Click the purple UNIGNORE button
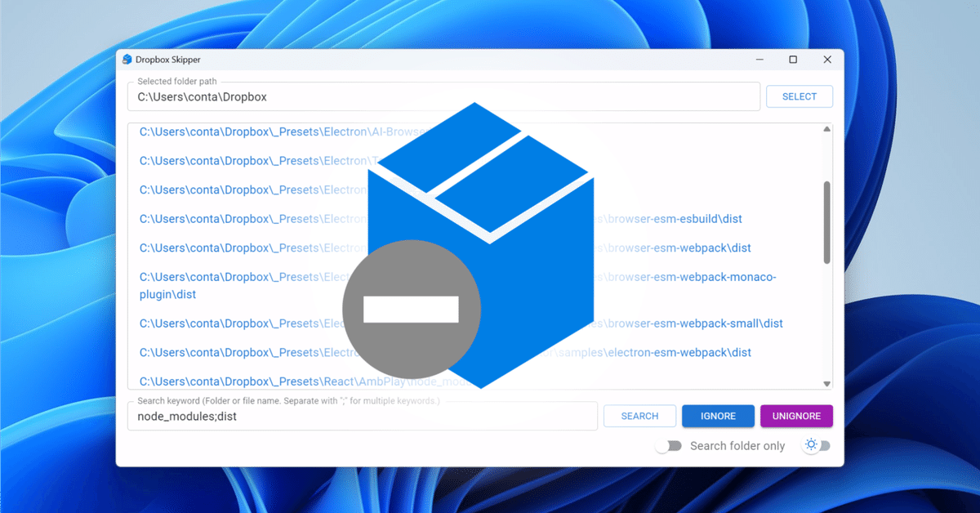Screen dimensions: 980x513 click(796, 416)
